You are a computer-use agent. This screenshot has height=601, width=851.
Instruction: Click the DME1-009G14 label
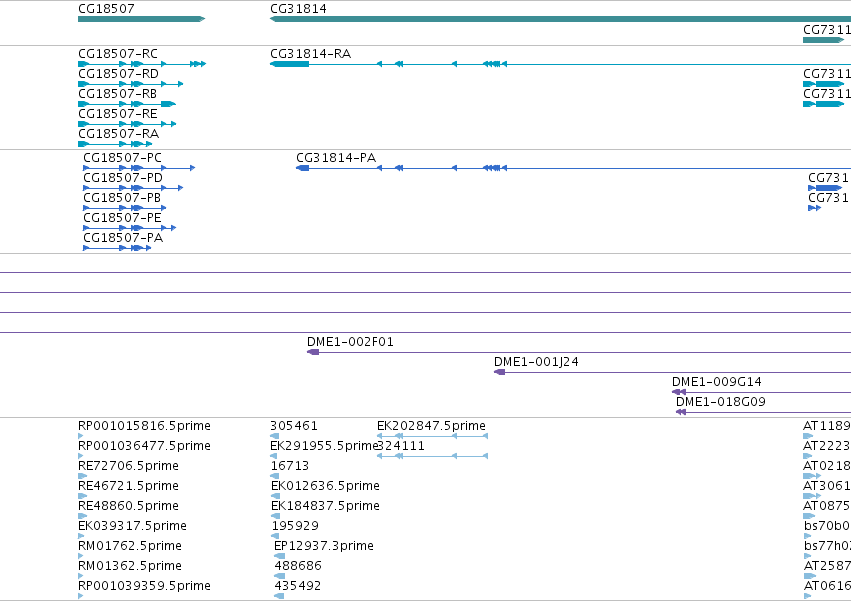click(716, 382)
